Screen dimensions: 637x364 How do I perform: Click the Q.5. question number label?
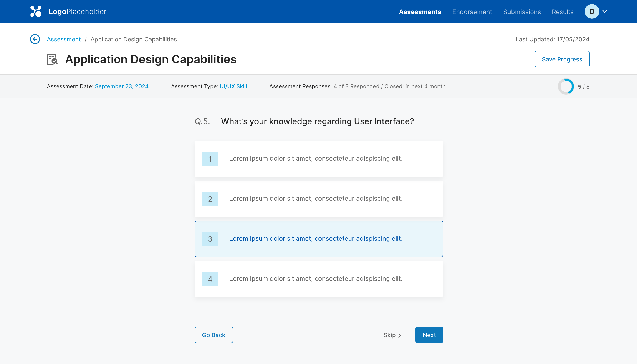202,121
